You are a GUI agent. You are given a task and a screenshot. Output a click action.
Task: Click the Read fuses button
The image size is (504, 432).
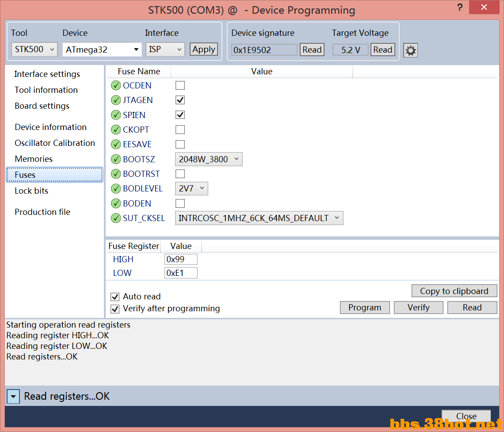[472, 308]
